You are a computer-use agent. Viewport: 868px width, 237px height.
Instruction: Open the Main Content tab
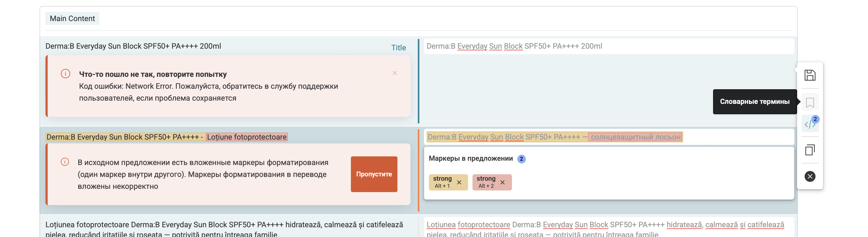(x=72, y=18)
